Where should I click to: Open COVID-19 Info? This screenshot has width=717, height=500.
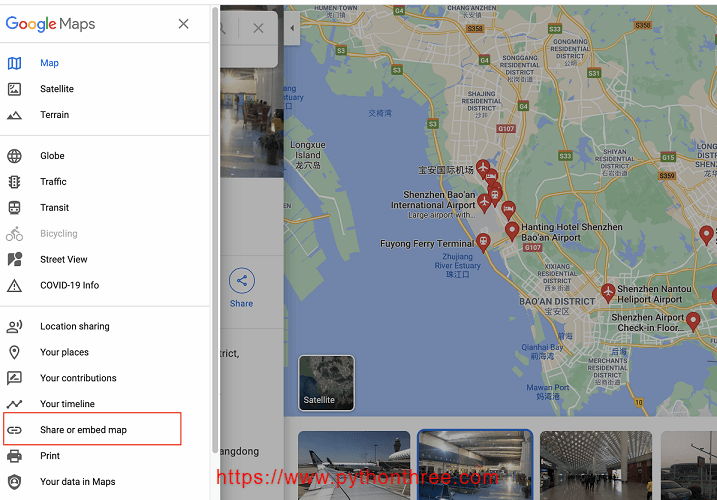105,285
